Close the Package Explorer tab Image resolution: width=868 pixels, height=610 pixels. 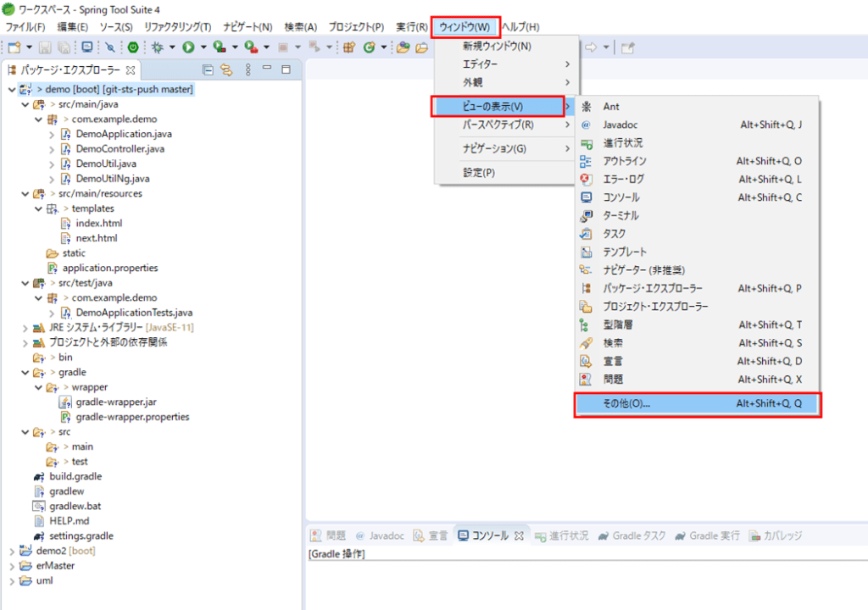coord(131,70)
